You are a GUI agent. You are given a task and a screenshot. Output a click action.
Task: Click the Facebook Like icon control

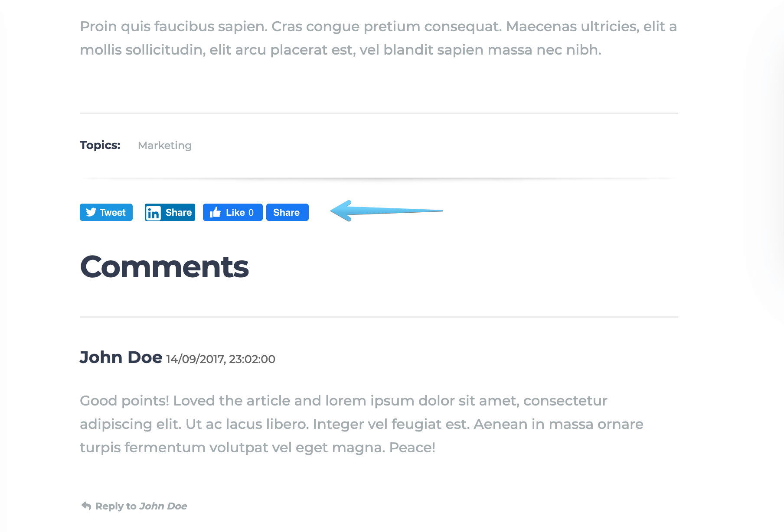click(216, 212)
